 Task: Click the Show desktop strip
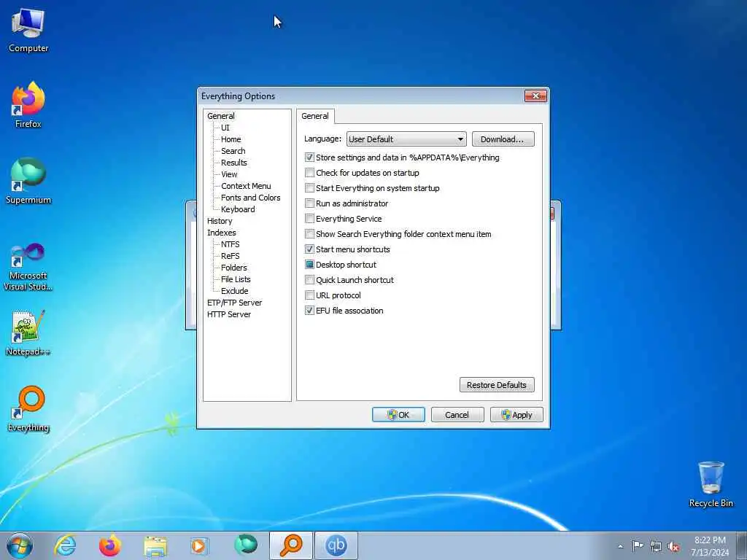click(x=742, y=545)
